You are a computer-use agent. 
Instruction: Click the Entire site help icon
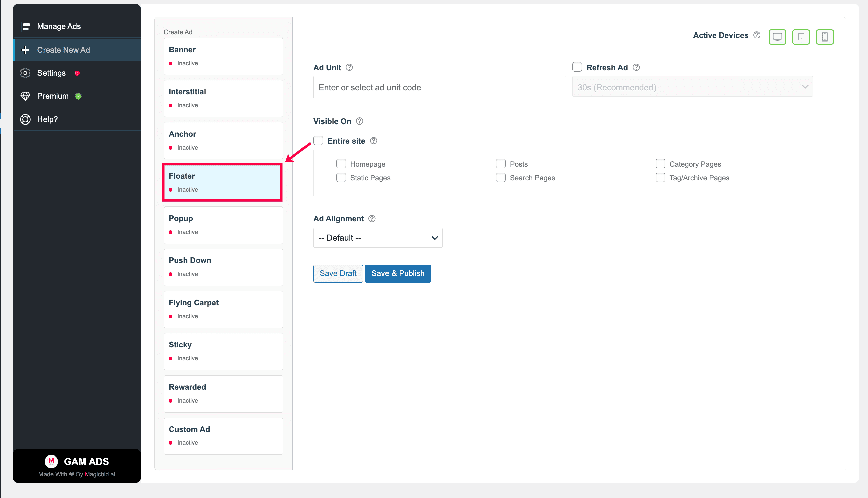pos(373,141)
